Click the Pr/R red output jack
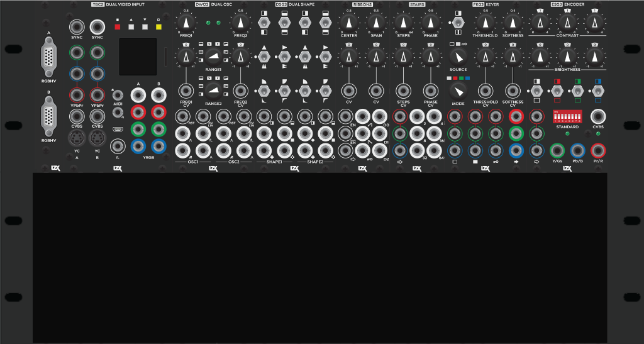This screenshot has height=344, width=644. click(597, 150)
